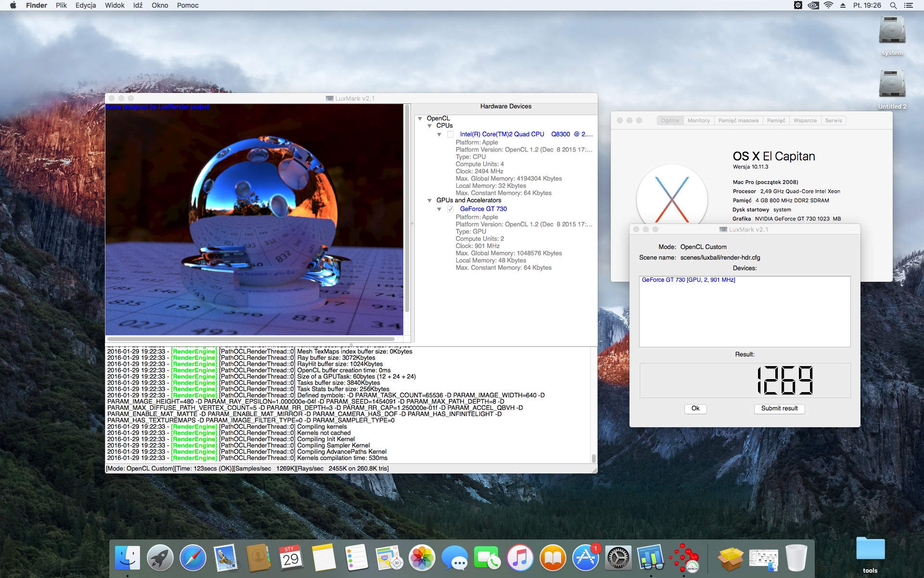The width and height of the screenshot is (924, 578).
Task: Open App Store with badge in dock
Action: pos(585,559)
